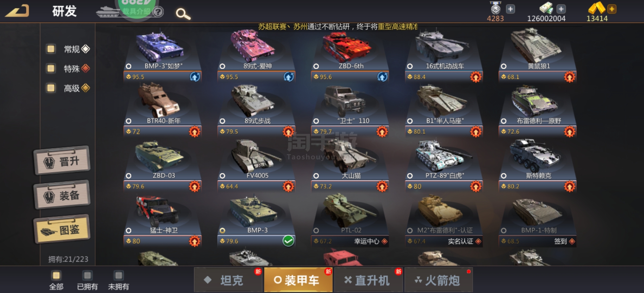This screenshot has height=293, width=644.
Task: Click orange upgrade gear on 16式机动战车
Action: (x=476, y=77)
